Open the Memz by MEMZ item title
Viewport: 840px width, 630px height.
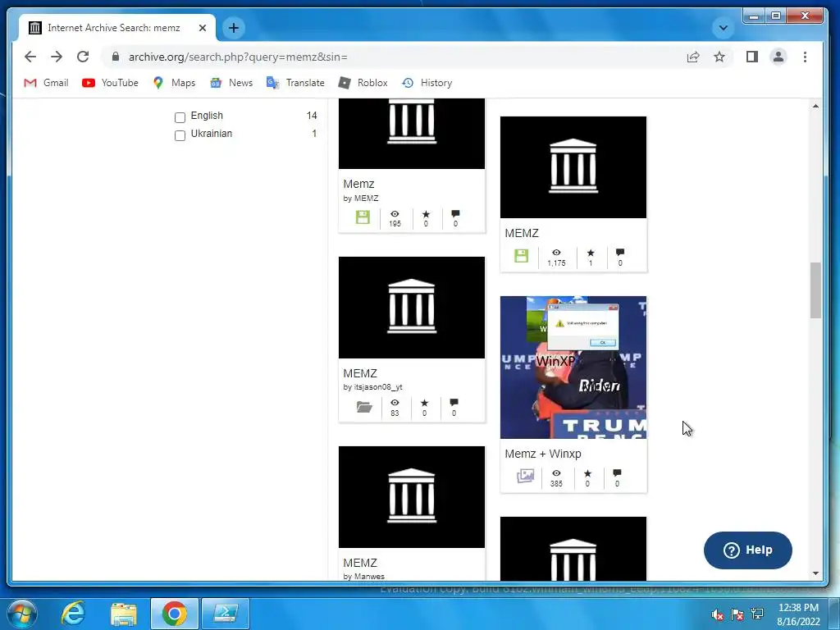[358, 184]
